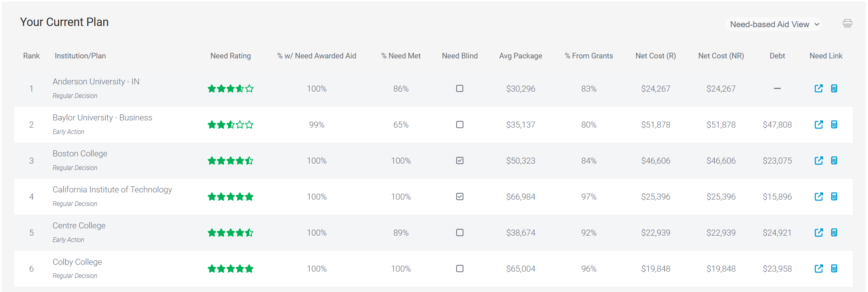Toggle Need Blind checkbox for Baylor University
This screenshot has width=868, height=292.
[460, 124]
